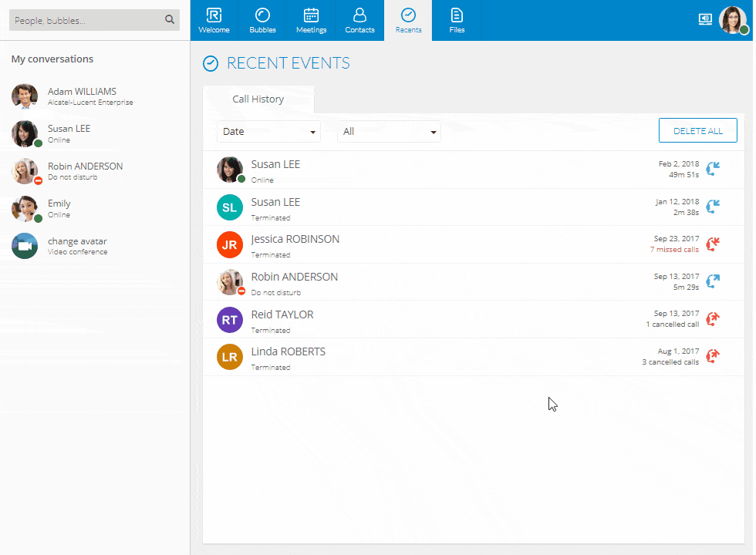Click outgoing call icon for Robin ANDERSON
The image size is (756, 555).
713,281
